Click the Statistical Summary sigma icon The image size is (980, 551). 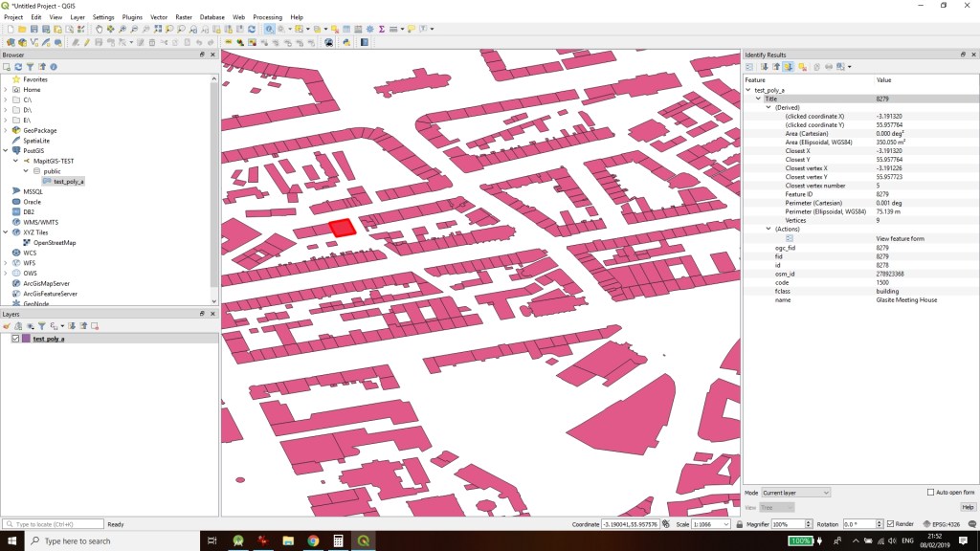tap(381, 29)
